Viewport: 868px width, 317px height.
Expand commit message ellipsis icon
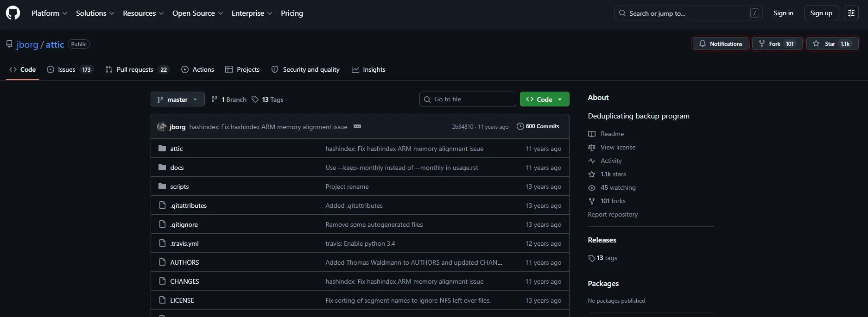tap(357, 126)
